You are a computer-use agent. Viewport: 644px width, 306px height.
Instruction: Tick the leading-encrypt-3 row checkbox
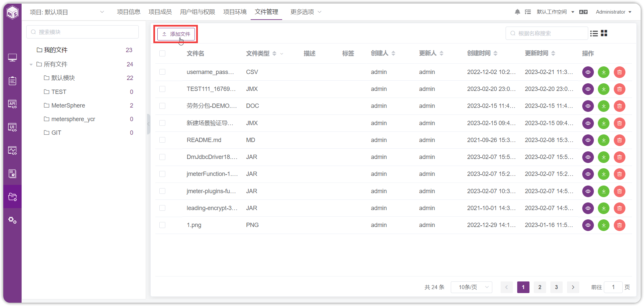[162, 208]
